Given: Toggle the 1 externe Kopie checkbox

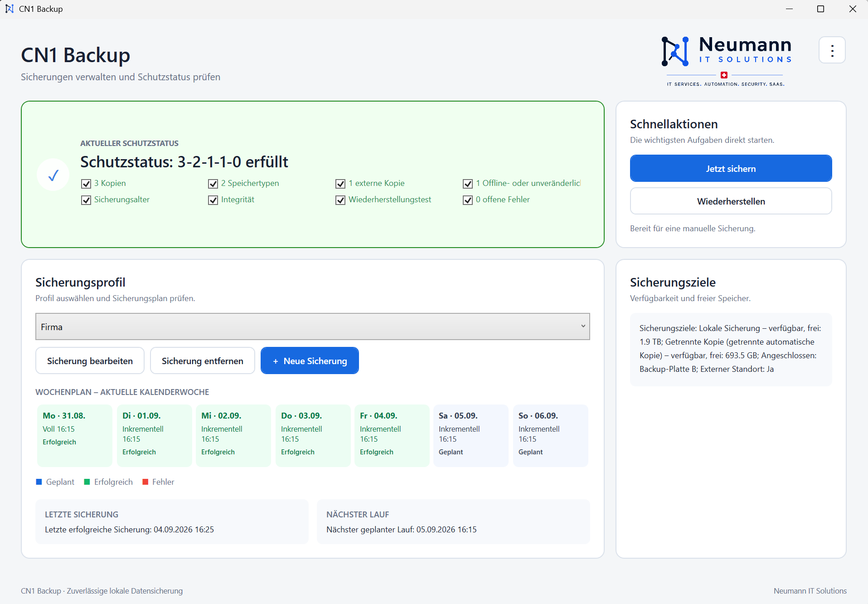Looking at the screenshot, I should pyautogui.click(x=340, y=184).
